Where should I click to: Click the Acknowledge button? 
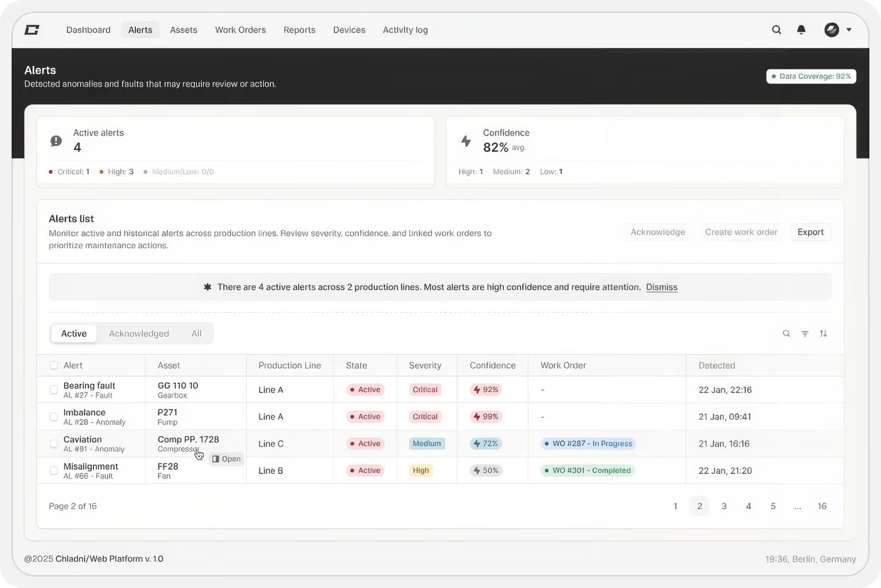(658, 232)
